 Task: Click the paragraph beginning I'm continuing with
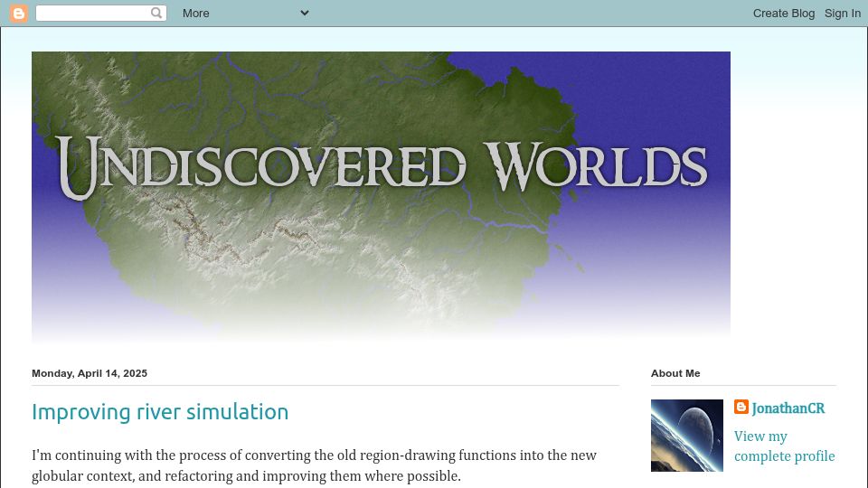(314, 465)
